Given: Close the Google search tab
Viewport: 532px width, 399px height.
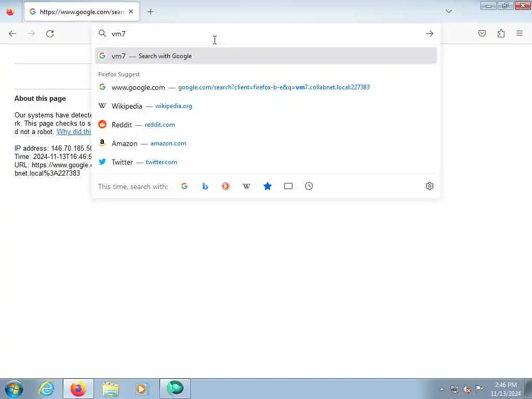Looking at the screenshot, I should point(131,11).
